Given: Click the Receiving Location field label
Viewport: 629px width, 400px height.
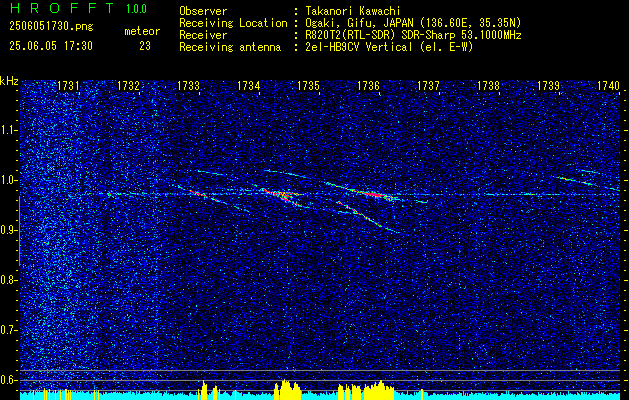Looking at the screenshot, I should pos(233,23).
